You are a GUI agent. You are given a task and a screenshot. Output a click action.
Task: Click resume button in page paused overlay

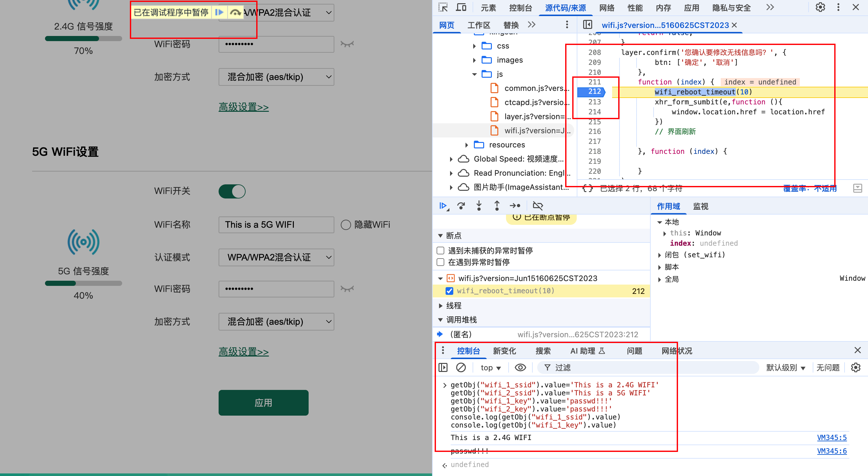(x=219, y=13)
